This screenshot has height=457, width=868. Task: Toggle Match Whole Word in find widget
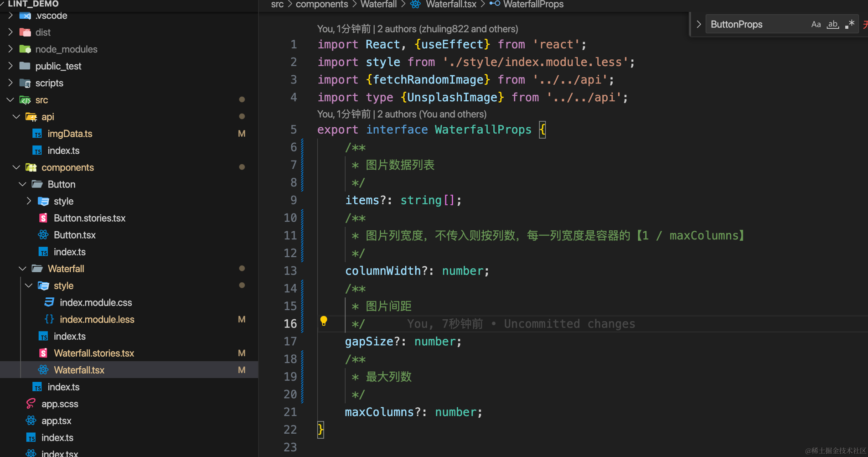(833, 25)
